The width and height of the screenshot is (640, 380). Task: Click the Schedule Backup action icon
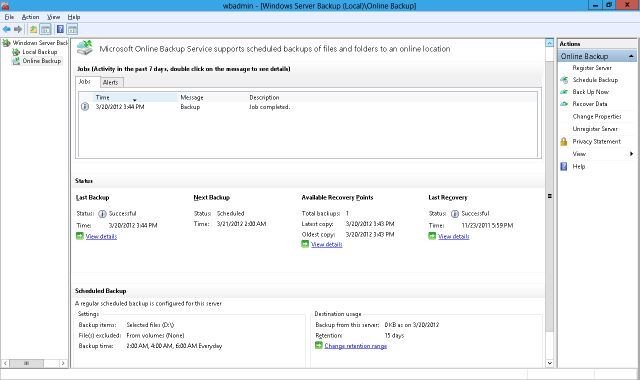(x=564, y=80)
